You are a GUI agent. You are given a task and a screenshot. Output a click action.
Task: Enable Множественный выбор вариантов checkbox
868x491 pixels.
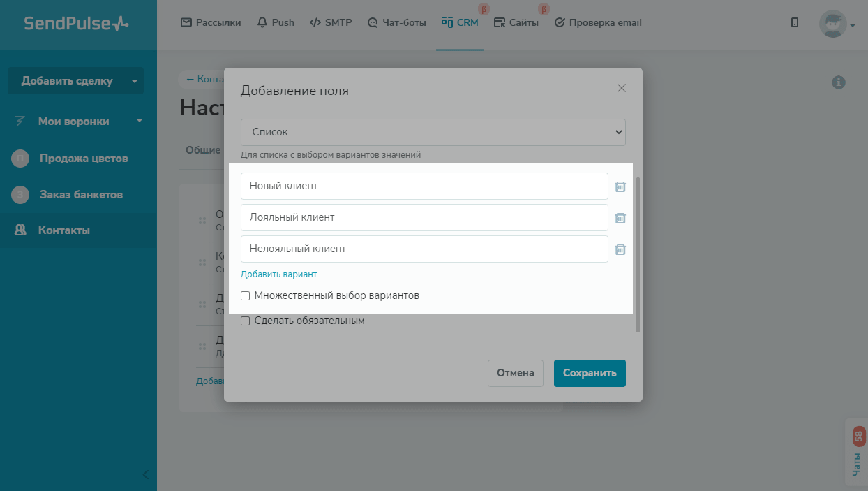pos(246,295)
